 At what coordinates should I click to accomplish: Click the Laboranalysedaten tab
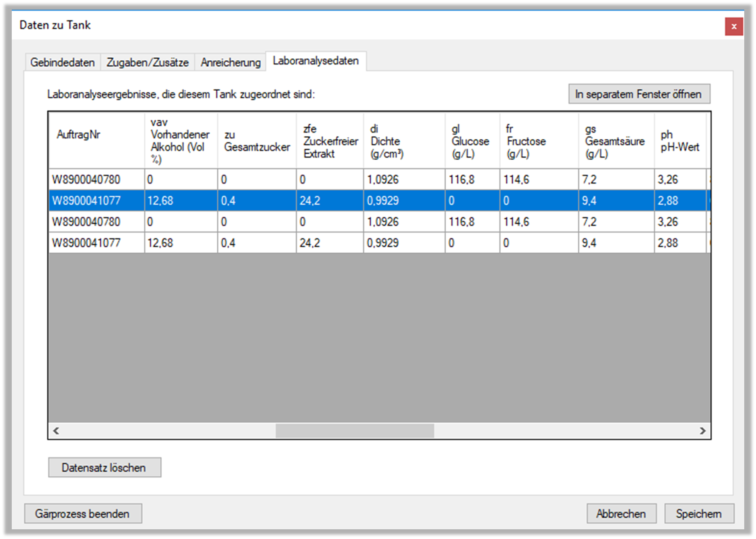click(316, 61)
